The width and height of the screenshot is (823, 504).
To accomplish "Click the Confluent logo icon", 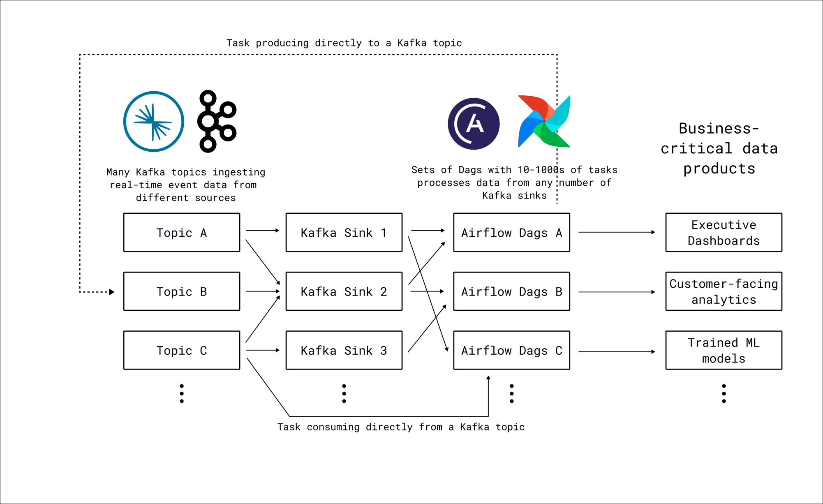I will coord(153,122).
